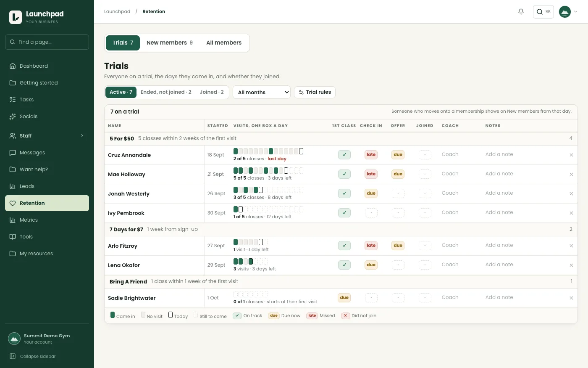Viewport: 588px width, 368px height.
Task: Click today's visit box for Cruz Annandale
Action: tap(301, 151)
